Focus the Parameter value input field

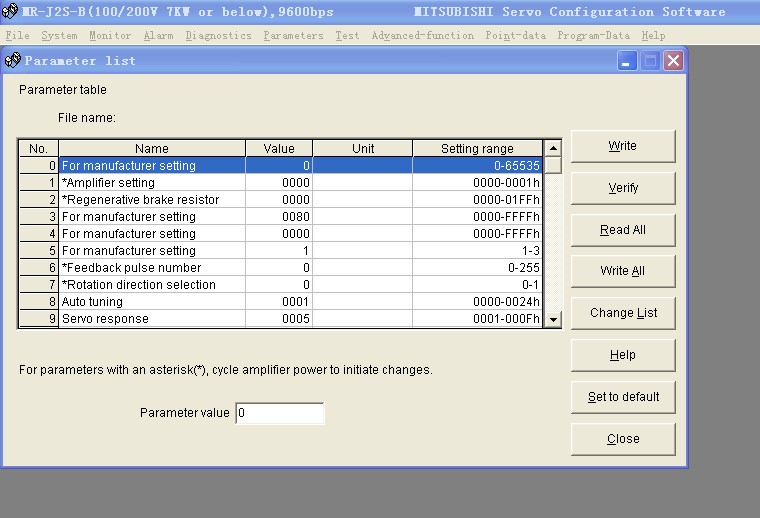(280, 413)
